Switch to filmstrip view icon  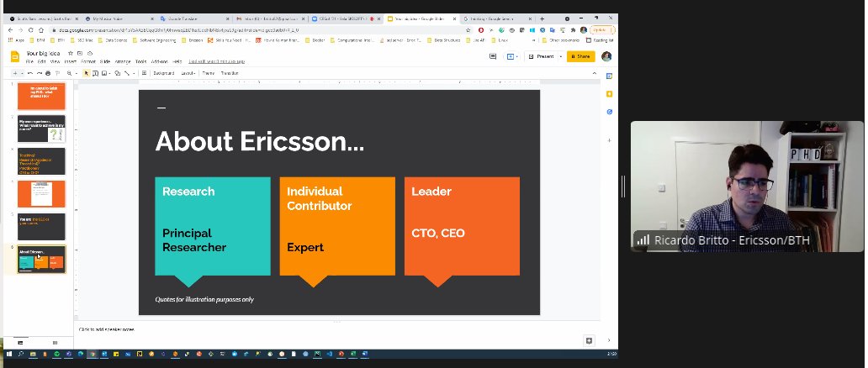click(20, 343)
